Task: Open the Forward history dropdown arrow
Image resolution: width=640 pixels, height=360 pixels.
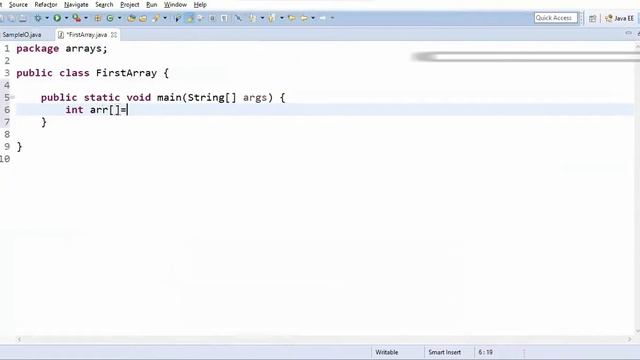Action: point(332,18)
